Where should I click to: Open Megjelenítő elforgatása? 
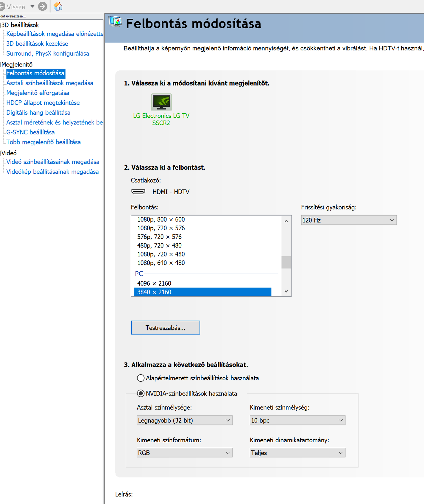pos(38,93)
